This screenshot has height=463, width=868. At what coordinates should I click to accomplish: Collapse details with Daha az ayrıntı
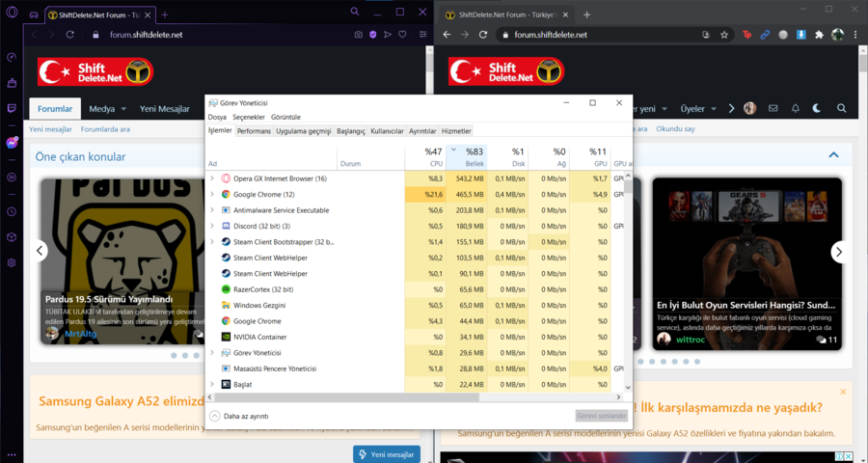pyautogui.click(x=240, y=416)
